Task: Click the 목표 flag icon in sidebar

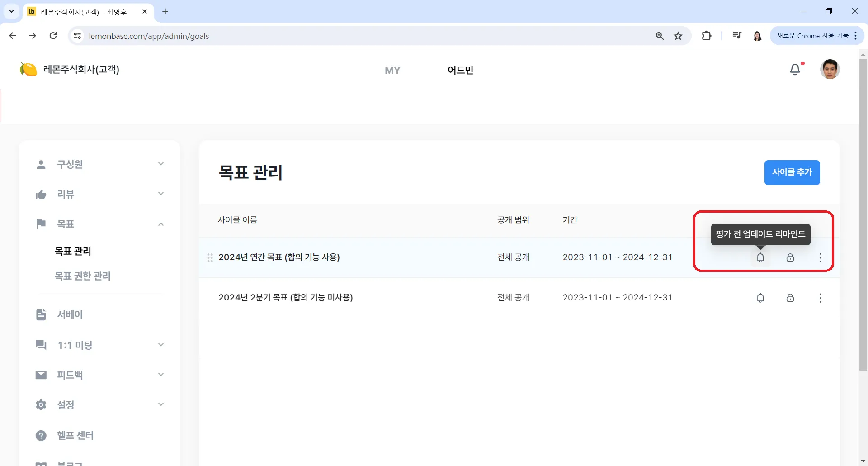Action: coord(41,224)
